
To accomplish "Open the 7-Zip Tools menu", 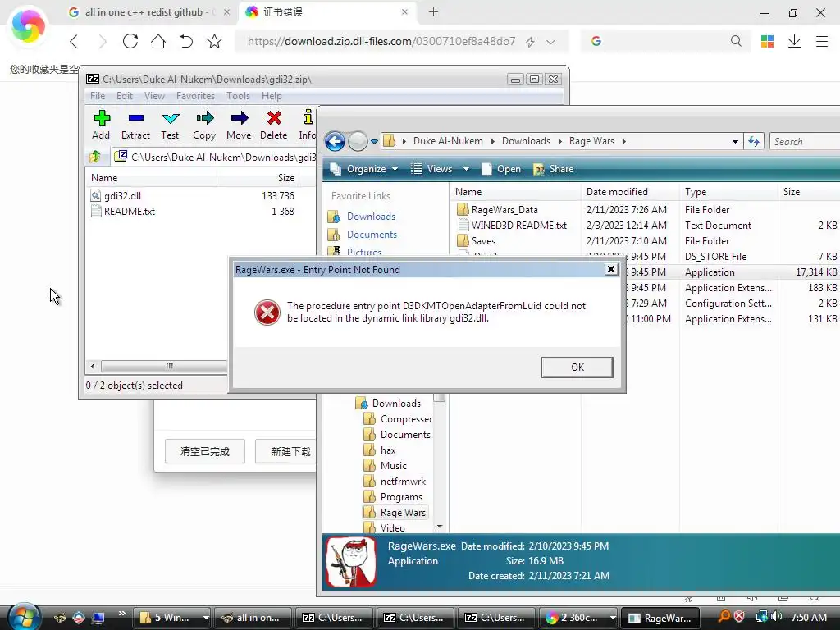I will click(x=238, y=96).
